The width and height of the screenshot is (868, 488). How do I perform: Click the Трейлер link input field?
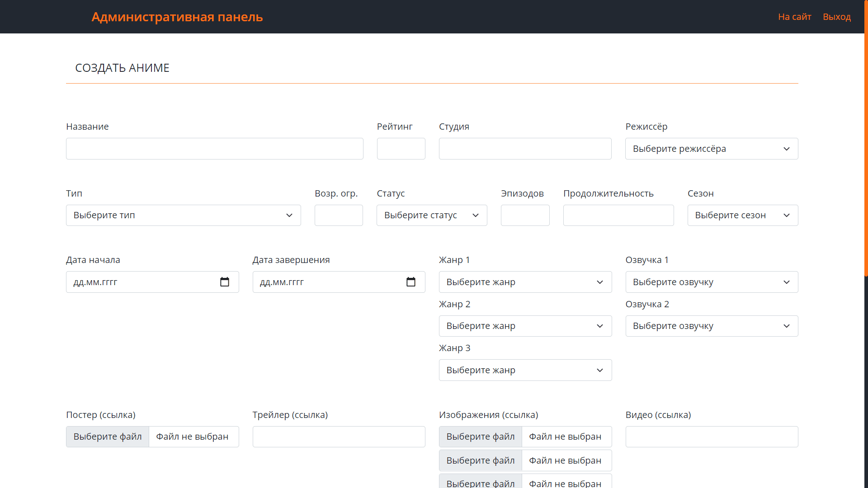pos(339,436)
